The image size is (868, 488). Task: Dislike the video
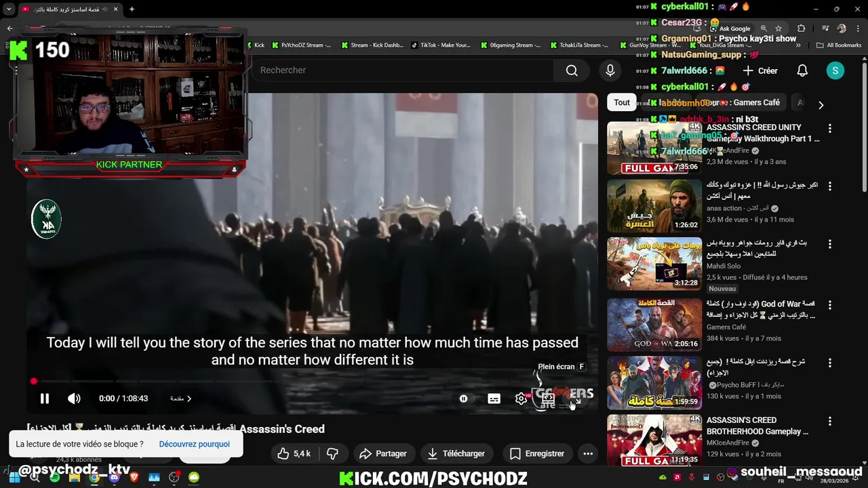click(x=332, y=453)
